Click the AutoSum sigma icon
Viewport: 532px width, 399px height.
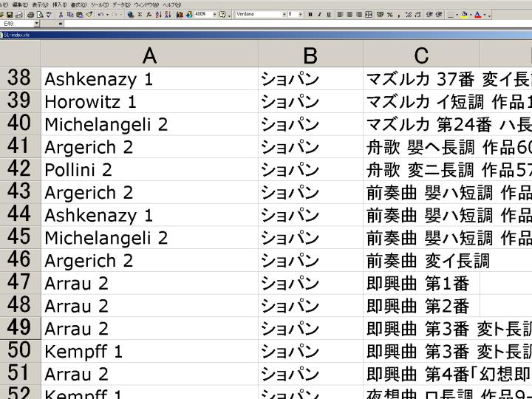140,15
